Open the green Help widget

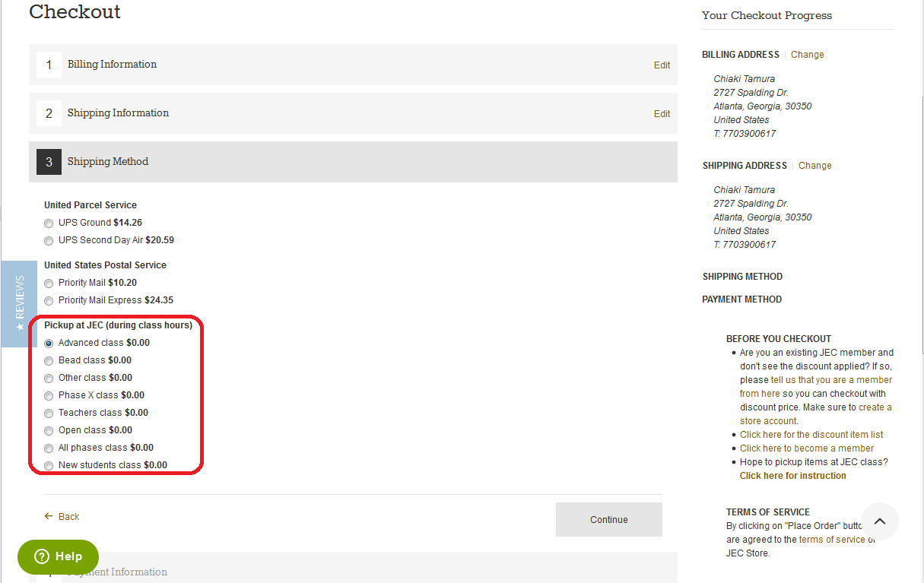coord(59,556)
